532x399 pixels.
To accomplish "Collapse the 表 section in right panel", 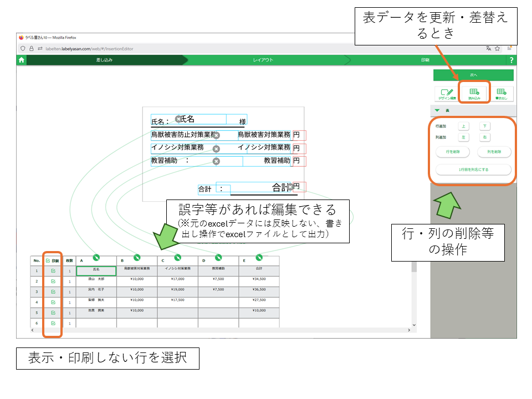I will click(x=437, y=110).
